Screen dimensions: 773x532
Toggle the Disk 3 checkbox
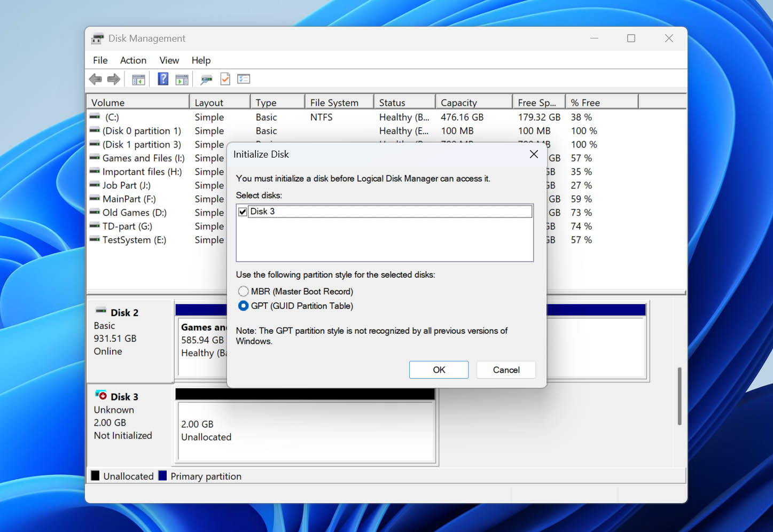click(x=243, y=212)
